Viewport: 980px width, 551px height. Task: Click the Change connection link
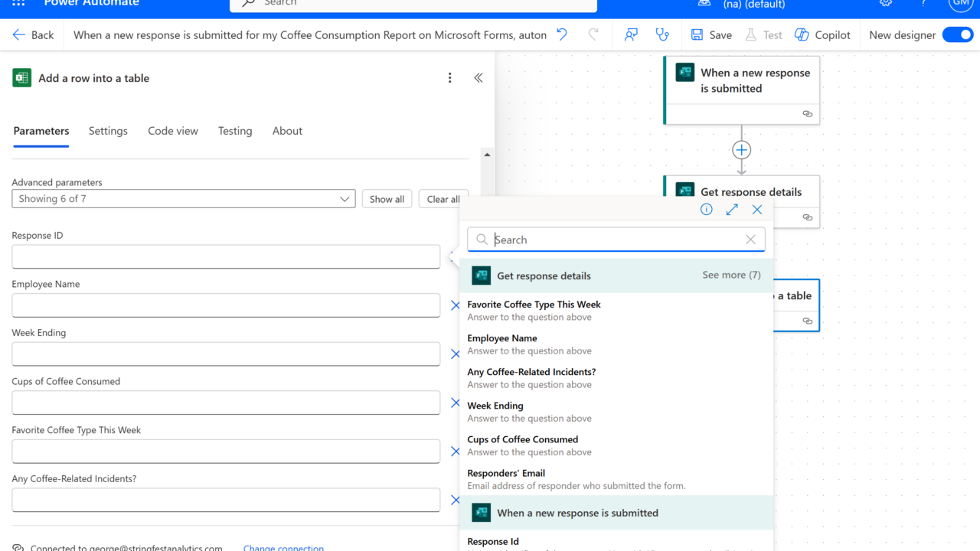coord(283,547)
